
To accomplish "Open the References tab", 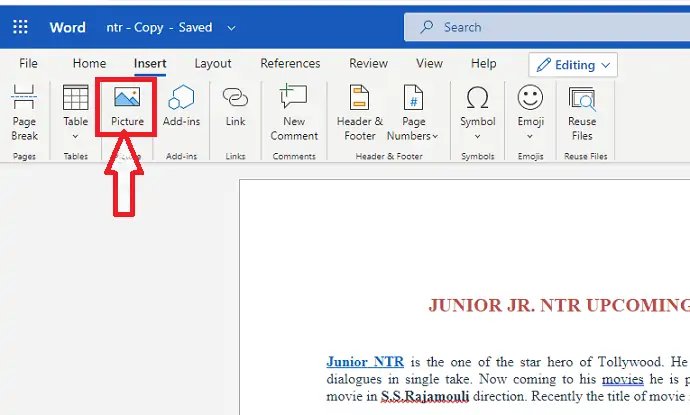I will (x=290, y=63).
